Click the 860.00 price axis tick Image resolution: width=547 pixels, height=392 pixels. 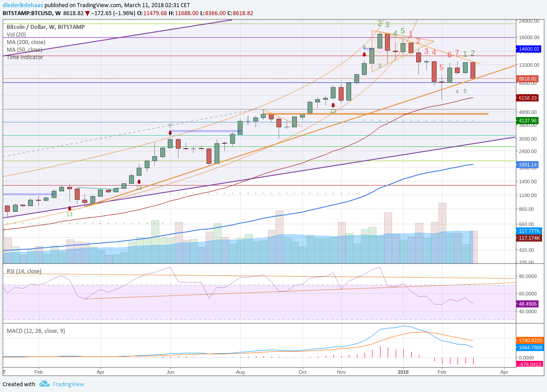coord(527,209)
